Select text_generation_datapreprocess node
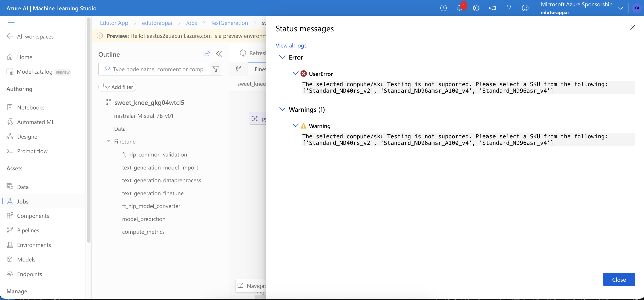The image size is (644, 300). [161, 180]
